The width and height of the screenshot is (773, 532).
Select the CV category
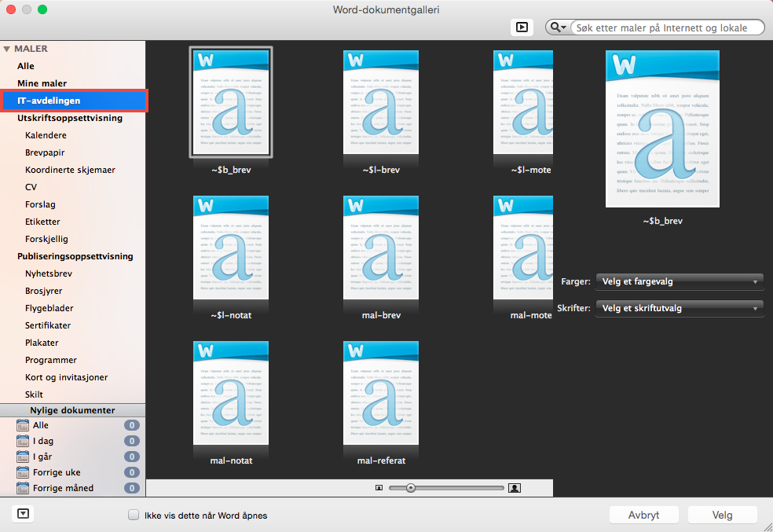31,187
